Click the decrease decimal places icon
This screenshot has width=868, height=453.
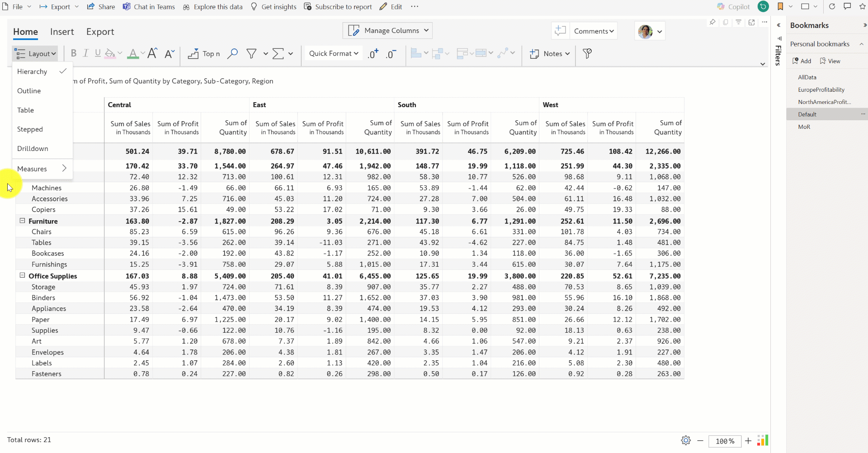(x=391, y=54)
